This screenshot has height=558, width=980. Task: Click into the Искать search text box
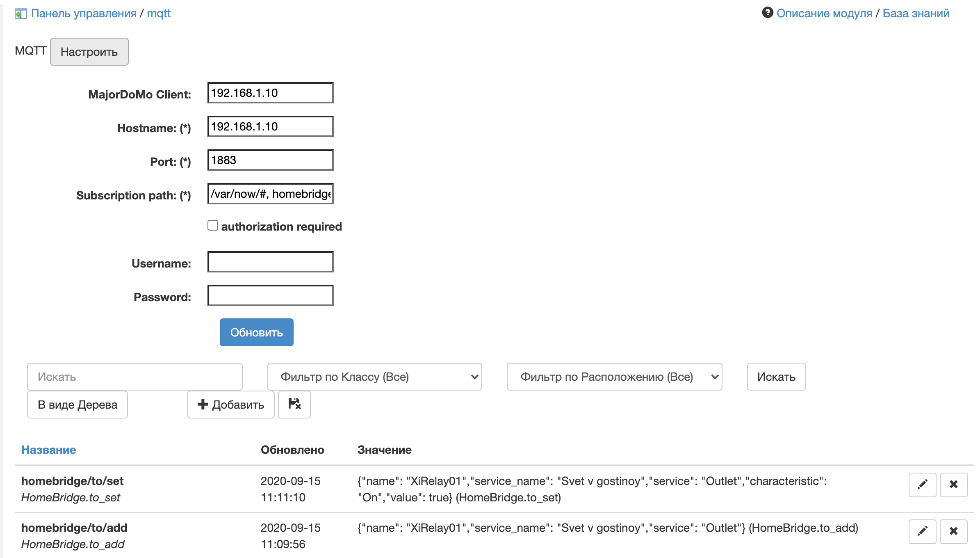coord(134,377)
